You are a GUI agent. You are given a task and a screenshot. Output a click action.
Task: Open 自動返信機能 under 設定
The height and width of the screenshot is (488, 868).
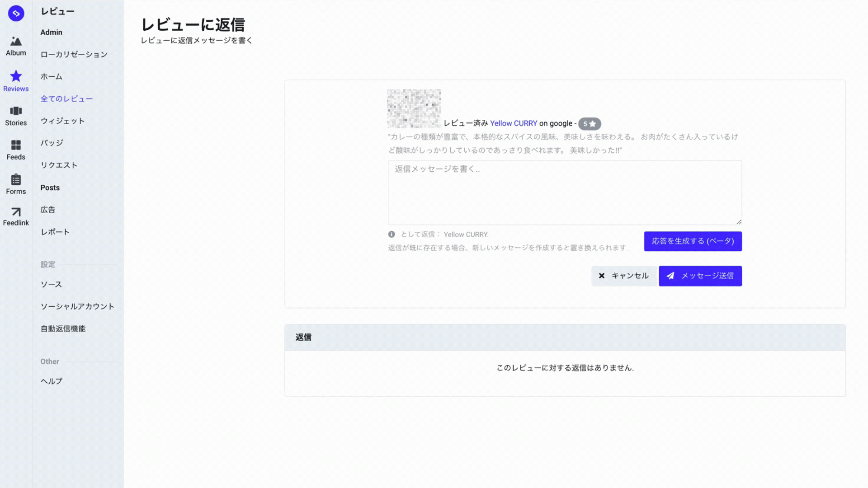64,328
